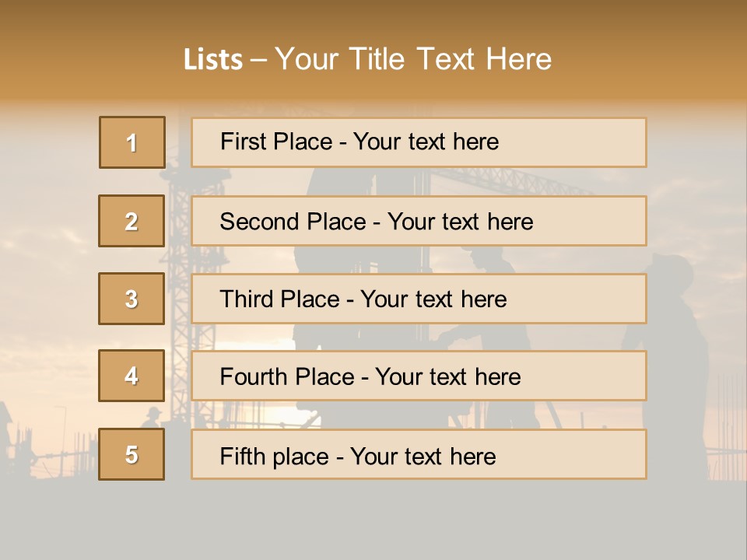Click the bold word 'Lists' in the title
The width and height of the screenshot is (747, 560).
(x=213, y=60)
